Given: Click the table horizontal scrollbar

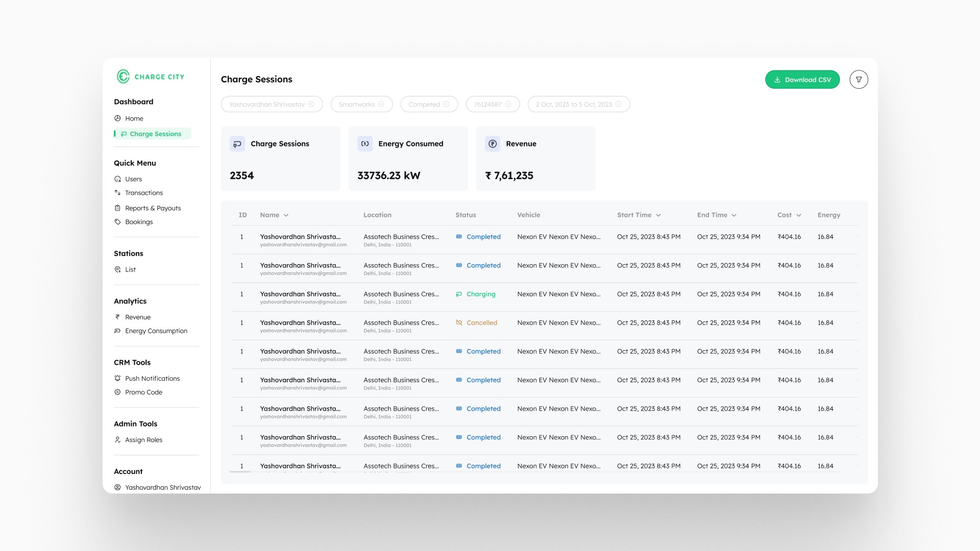Looking at the screenshot, I should 240,472.
